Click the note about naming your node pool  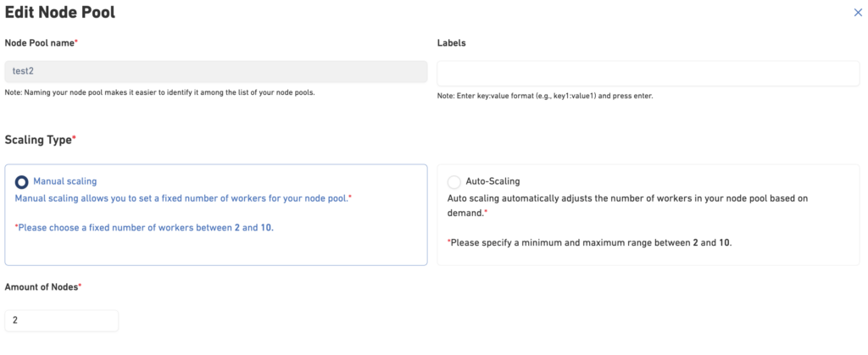tap(159, 92)
